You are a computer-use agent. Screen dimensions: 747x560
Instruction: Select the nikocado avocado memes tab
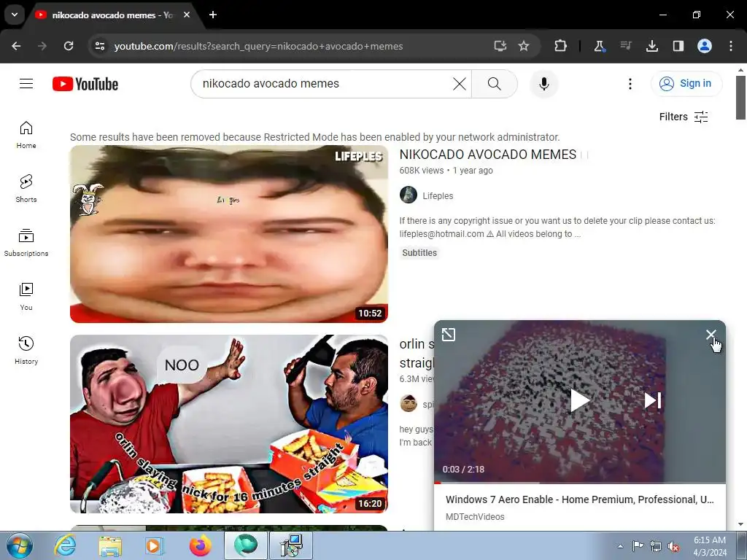tap(113, 15)
